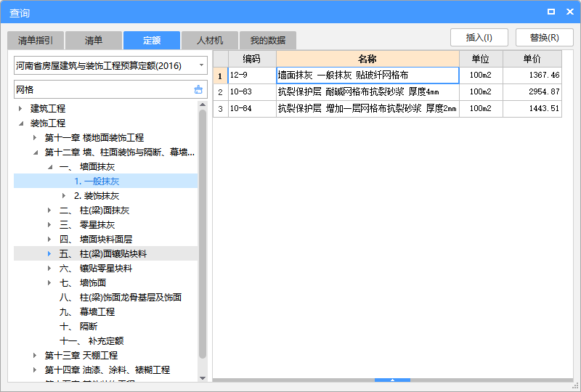Expand the 四、墙面块料面层 node

pos(49,240)
